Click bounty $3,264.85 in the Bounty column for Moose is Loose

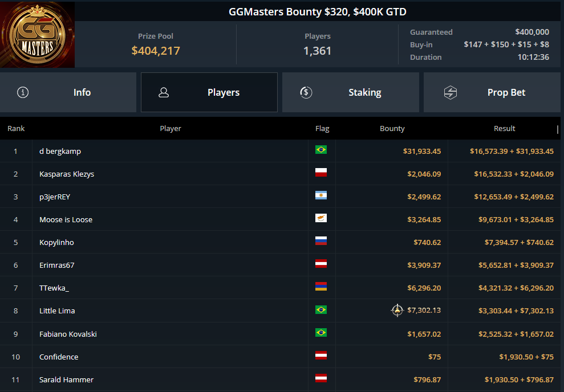point(424,219)
